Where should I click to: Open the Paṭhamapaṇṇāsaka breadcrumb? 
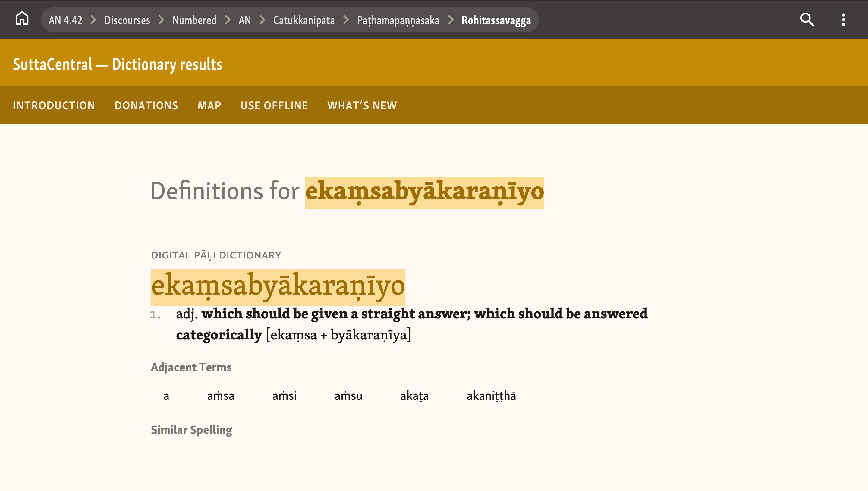(398, 20)
